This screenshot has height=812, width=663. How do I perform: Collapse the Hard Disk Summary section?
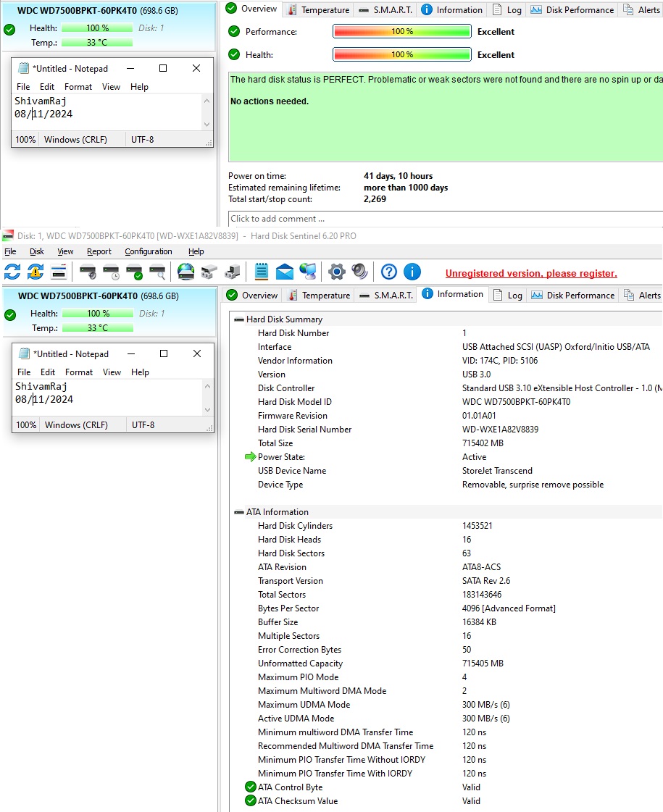click(x=239, y=319)
